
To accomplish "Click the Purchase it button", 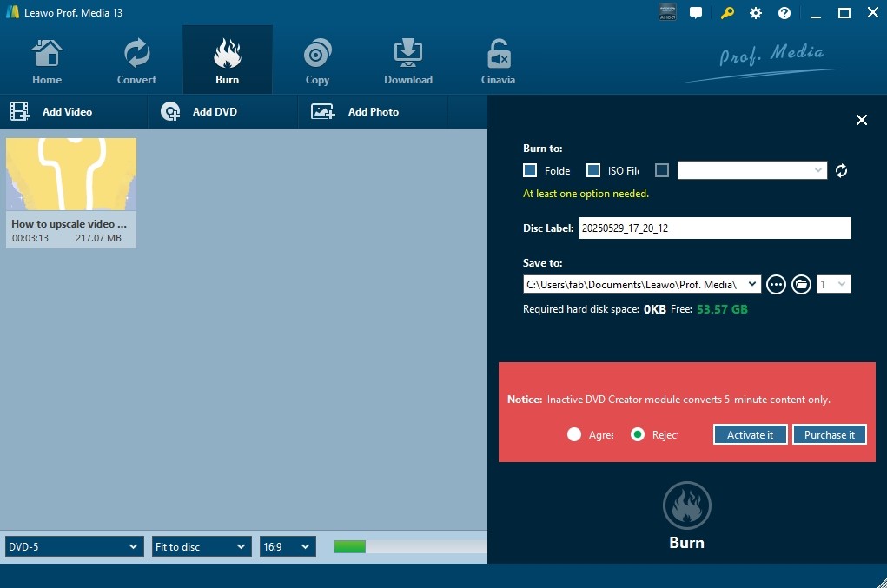I will point(829,434).
